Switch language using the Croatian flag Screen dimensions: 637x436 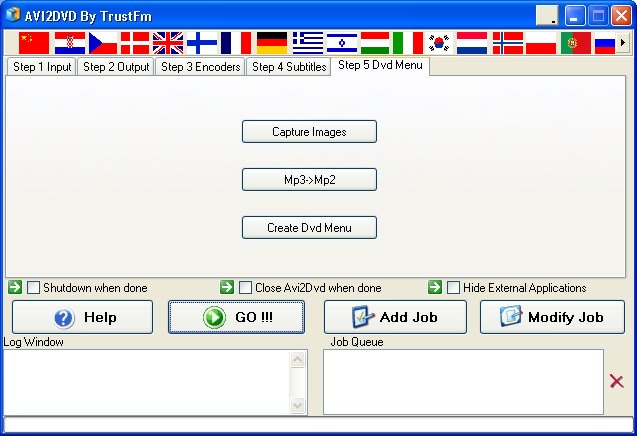[70, 43]
